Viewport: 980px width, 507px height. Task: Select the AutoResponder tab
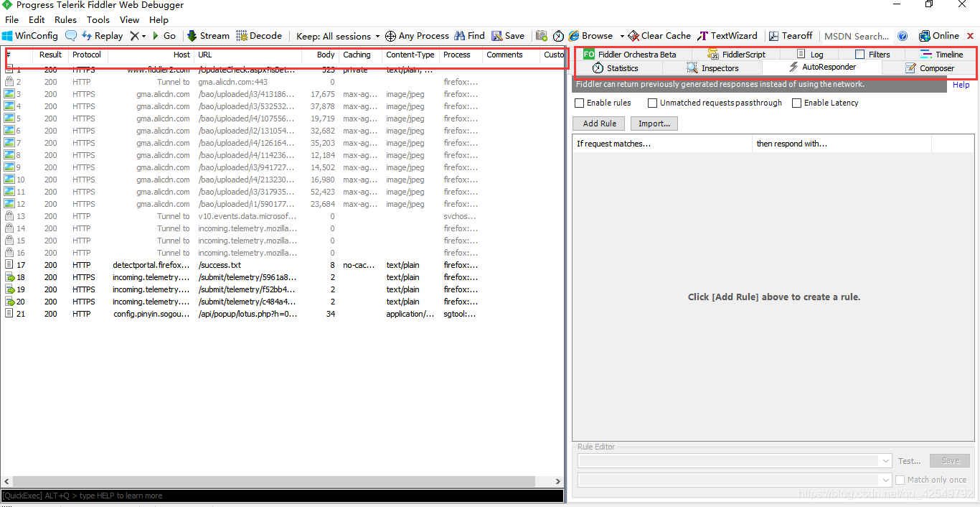pyautogui.click(x=822, y=68)
